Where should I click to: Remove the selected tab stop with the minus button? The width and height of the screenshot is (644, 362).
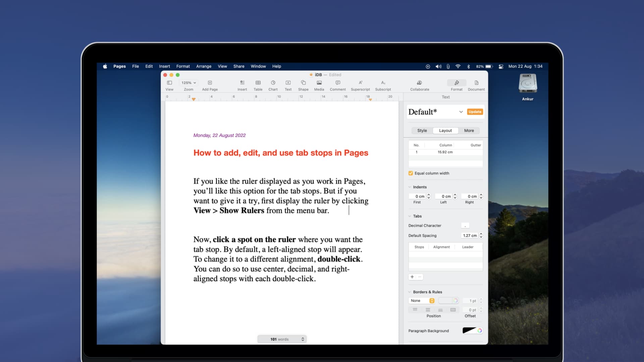pyautogui.click(x=420, y=277)
